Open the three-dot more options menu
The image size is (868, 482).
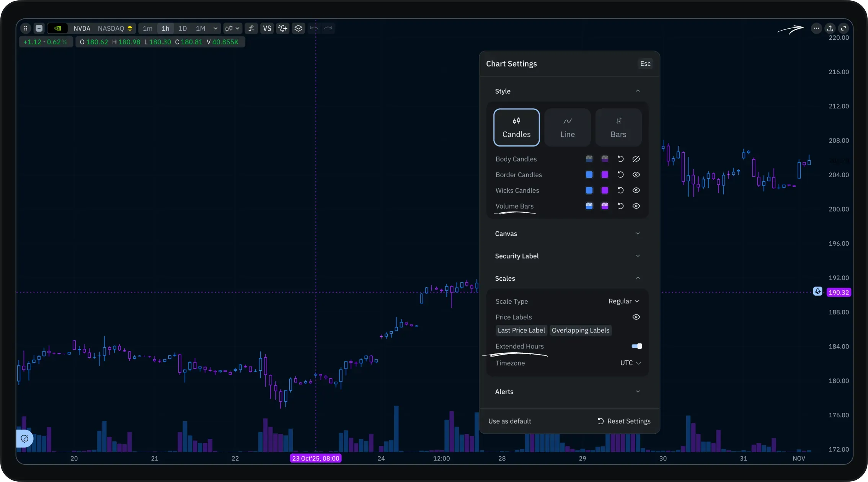point(816,28)
